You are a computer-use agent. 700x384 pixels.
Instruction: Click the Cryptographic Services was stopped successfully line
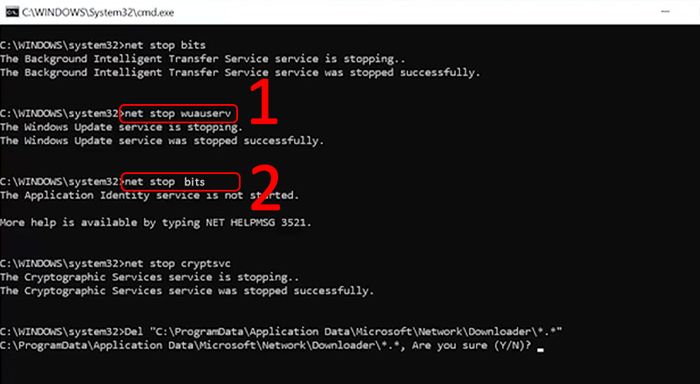click(187, 291)
